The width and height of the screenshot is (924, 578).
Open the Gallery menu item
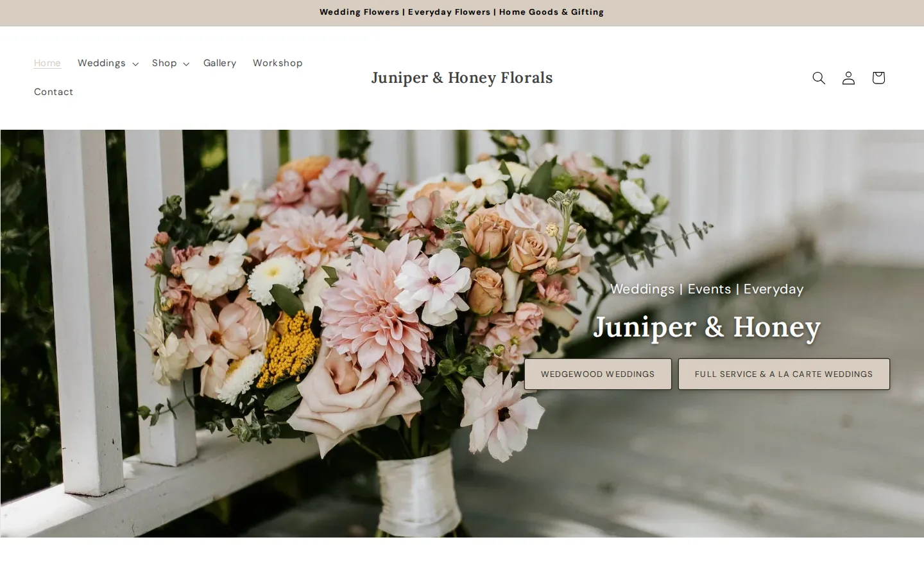tap(219, 63)
